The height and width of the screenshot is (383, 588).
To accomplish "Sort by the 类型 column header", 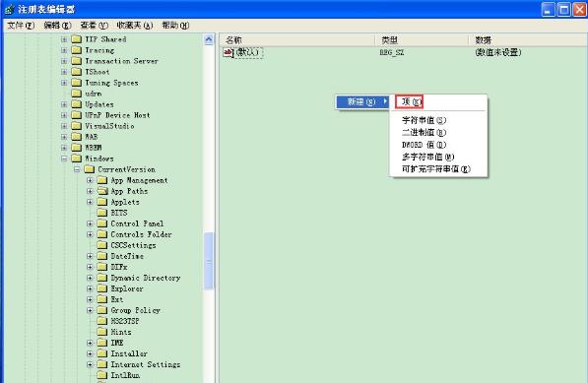I will coord(422,40).
